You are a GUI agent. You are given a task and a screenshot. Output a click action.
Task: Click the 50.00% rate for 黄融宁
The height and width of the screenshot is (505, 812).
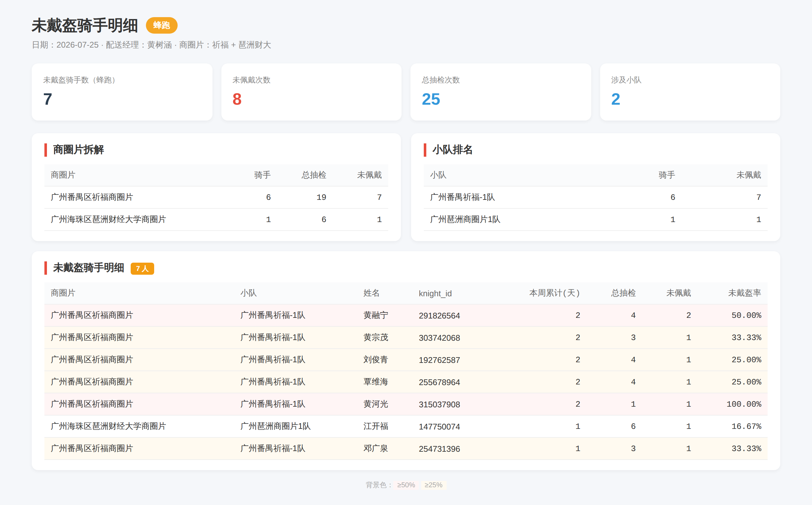[x=746, y=315]
